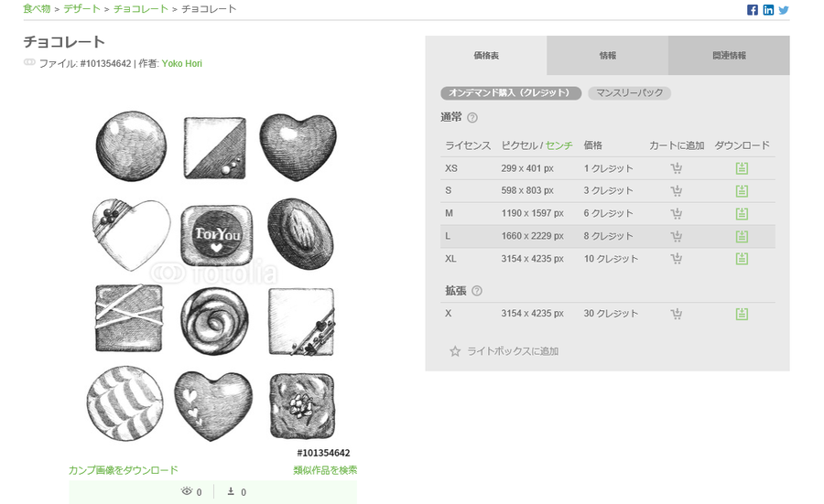Click カンプ画像をダウンロード link
This screenshot has height=504, width=824.
point(124,470)
